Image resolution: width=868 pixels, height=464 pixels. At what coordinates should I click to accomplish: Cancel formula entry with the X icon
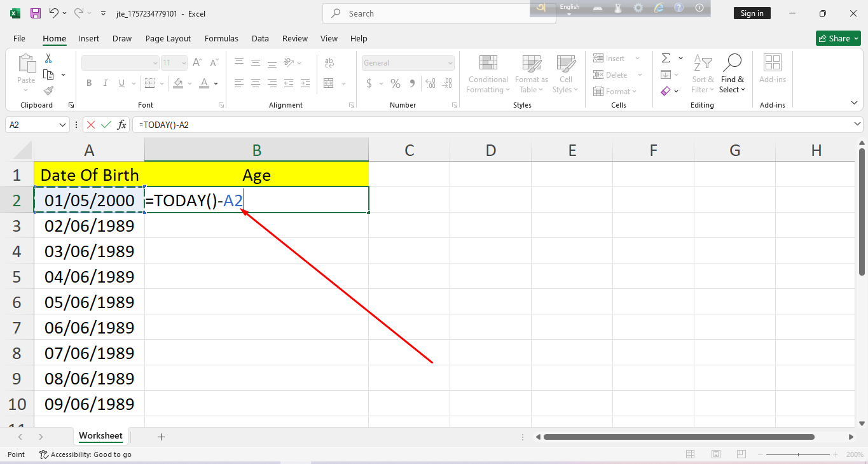91,125
